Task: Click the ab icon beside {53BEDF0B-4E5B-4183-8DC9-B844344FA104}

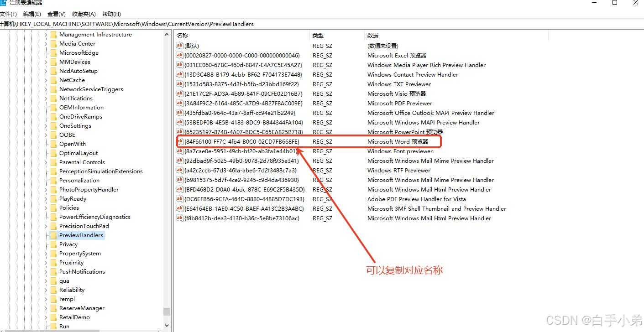Action: pyautogui.click(x=180, y=122)
